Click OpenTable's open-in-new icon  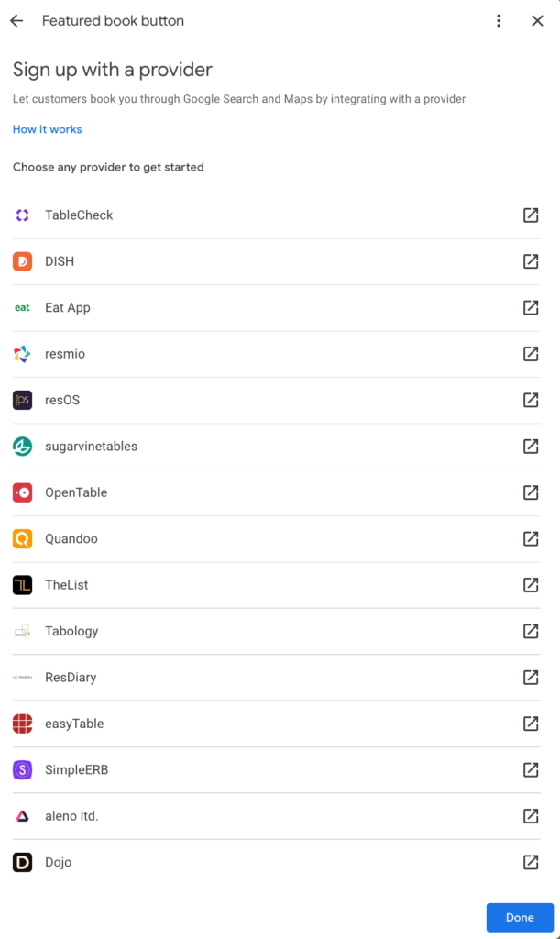(531, 492)
